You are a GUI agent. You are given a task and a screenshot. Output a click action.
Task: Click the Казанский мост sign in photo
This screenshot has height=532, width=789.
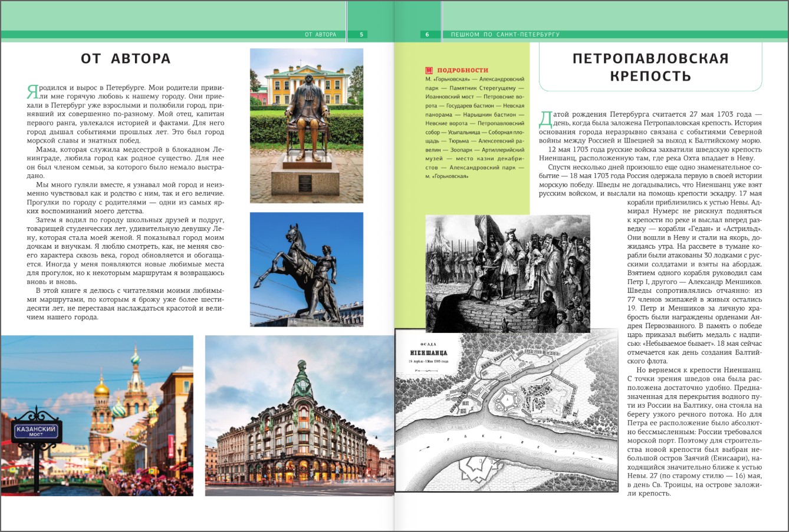pyautogui.click(x=36, y=433)
